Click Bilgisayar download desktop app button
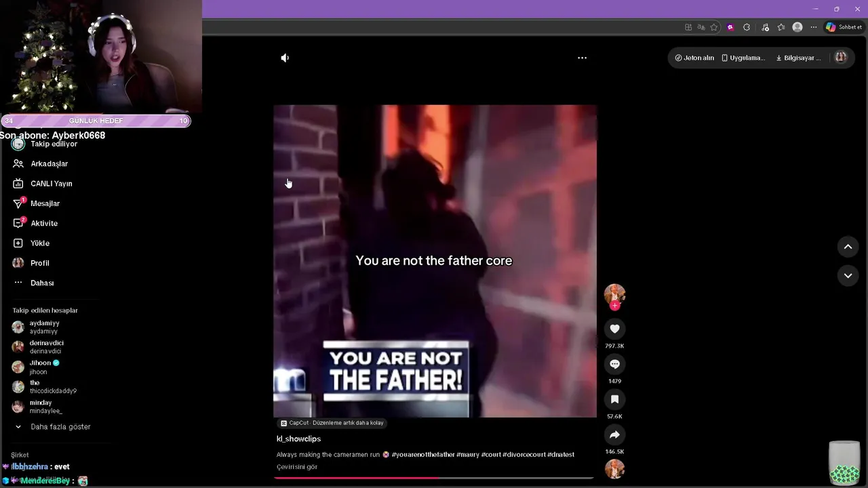This screenshot has height=488, width=868. click(x=798, y=58)
